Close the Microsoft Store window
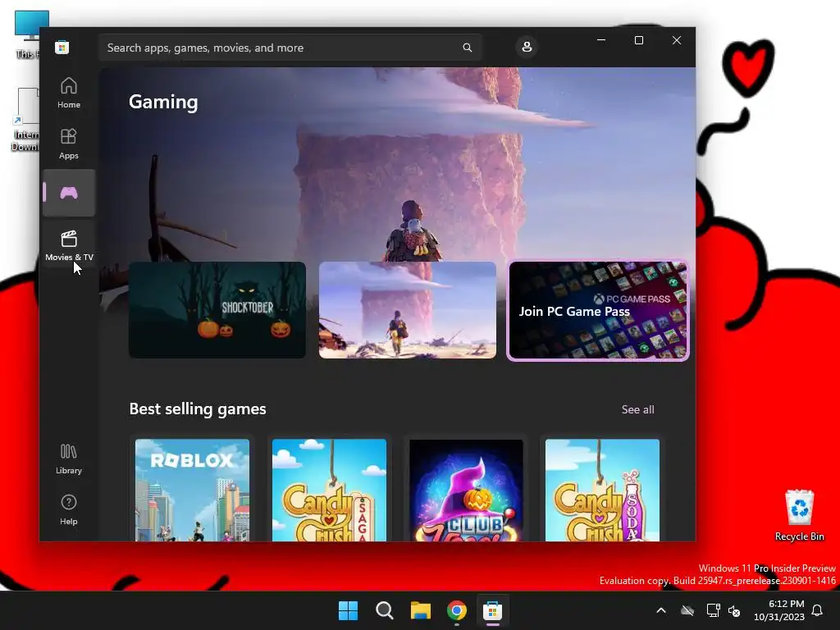The height and width of the screenshot is (630, 840). (x=677, y=40)
